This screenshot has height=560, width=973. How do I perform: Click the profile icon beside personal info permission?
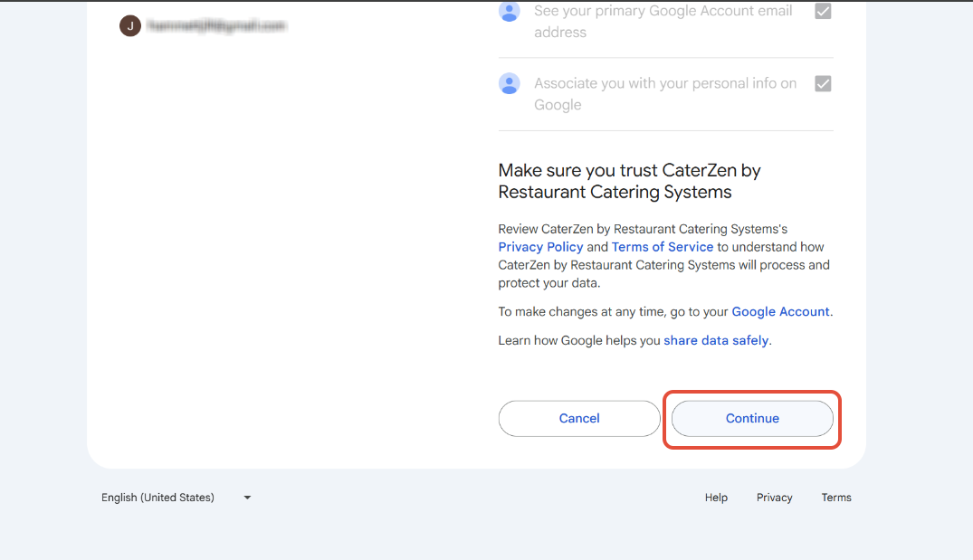[x=510, y=84]
